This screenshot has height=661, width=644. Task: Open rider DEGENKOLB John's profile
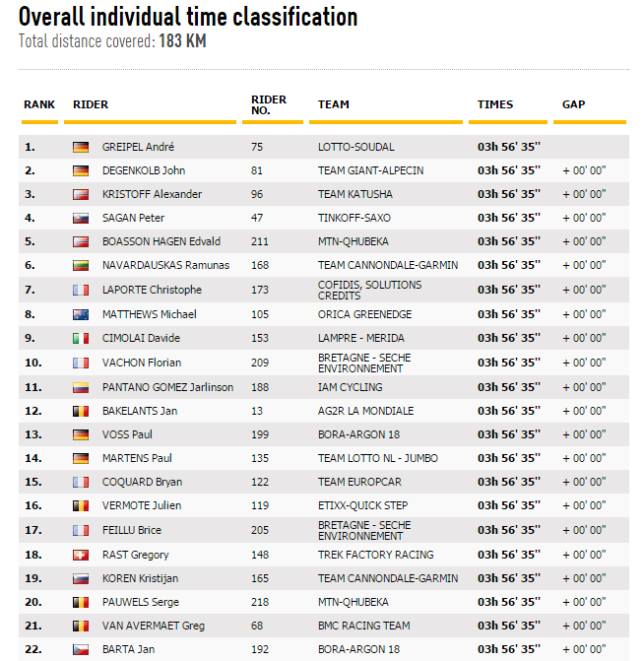click(x=144, y=170)
